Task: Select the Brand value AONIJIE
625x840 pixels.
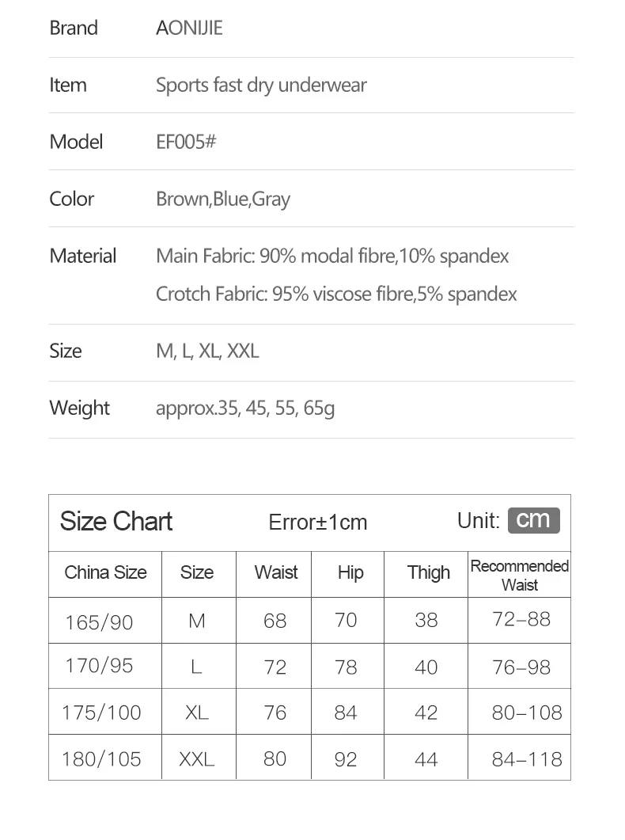Action: tap(189, 28)
